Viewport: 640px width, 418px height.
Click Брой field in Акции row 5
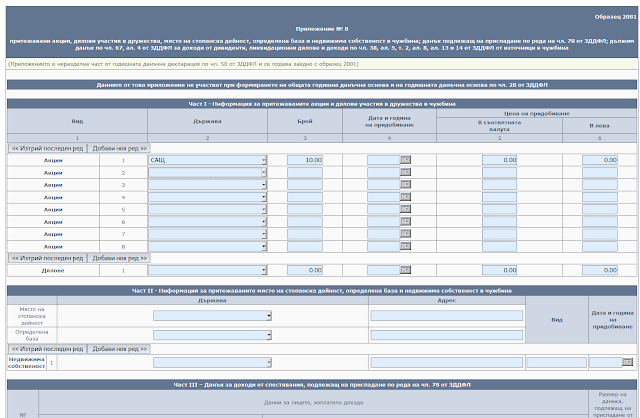(x=305, y=209)
